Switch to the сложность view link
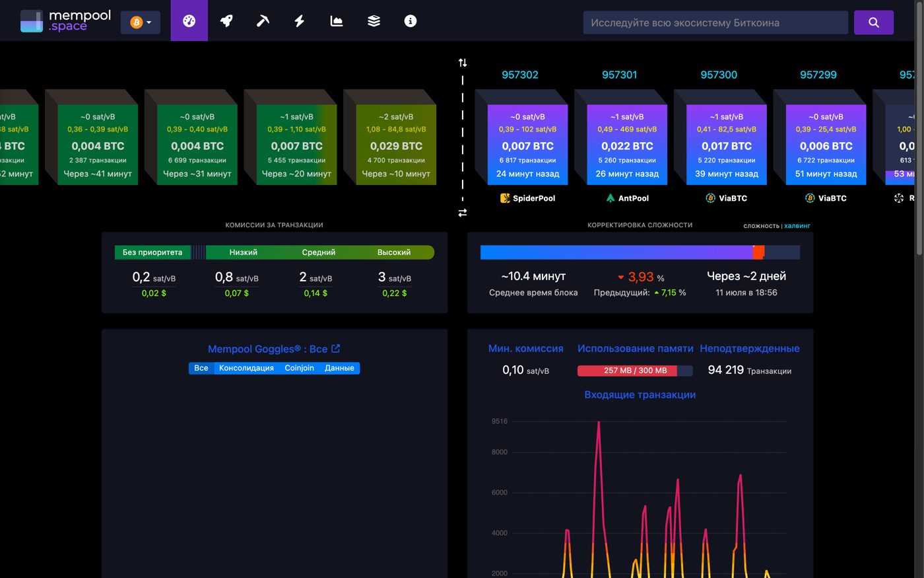 click(761, 226)
